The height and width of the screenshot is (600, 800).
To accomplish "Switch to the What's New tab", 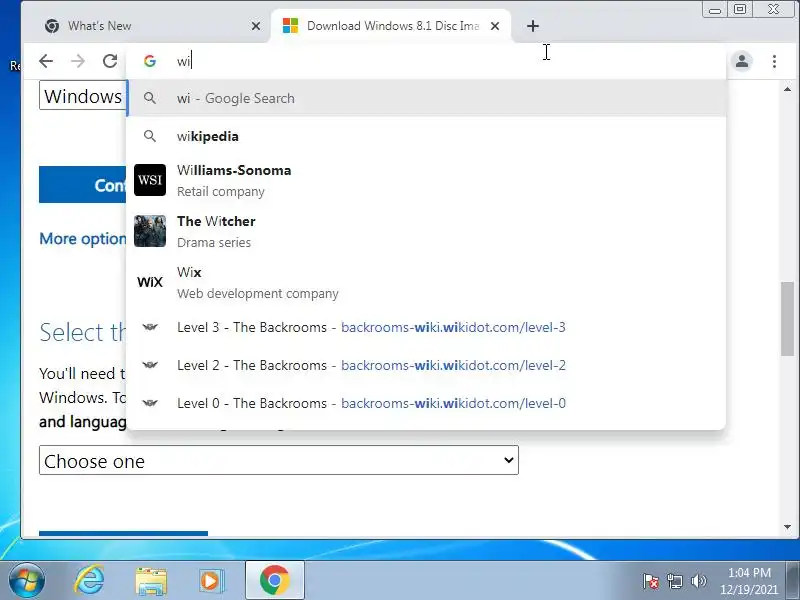I will click(x=148, y=26).
